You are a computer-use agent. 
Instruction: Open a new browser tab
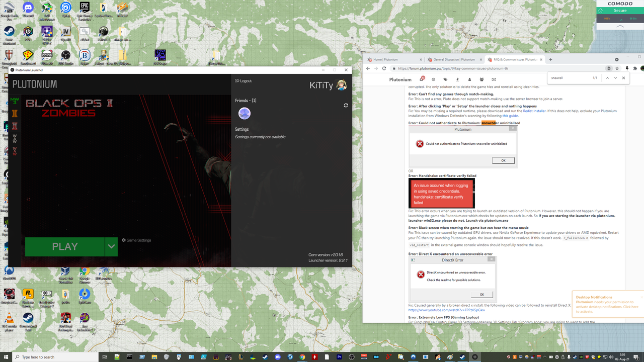[550, 59]
